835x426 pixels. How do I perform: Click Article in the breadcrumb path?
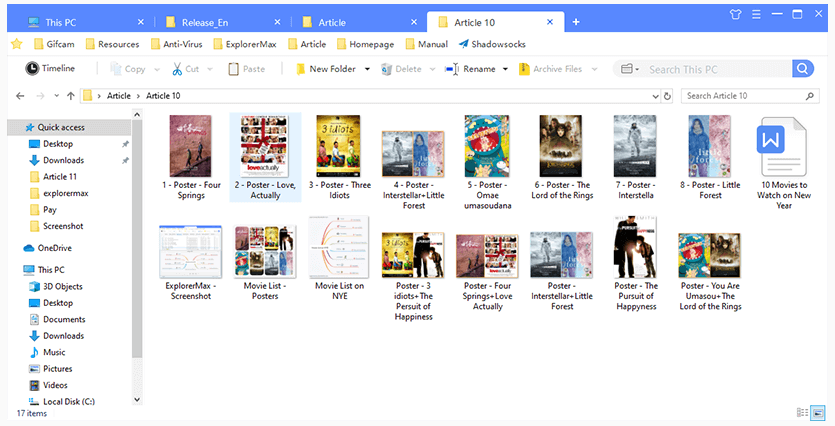(119, 95)
